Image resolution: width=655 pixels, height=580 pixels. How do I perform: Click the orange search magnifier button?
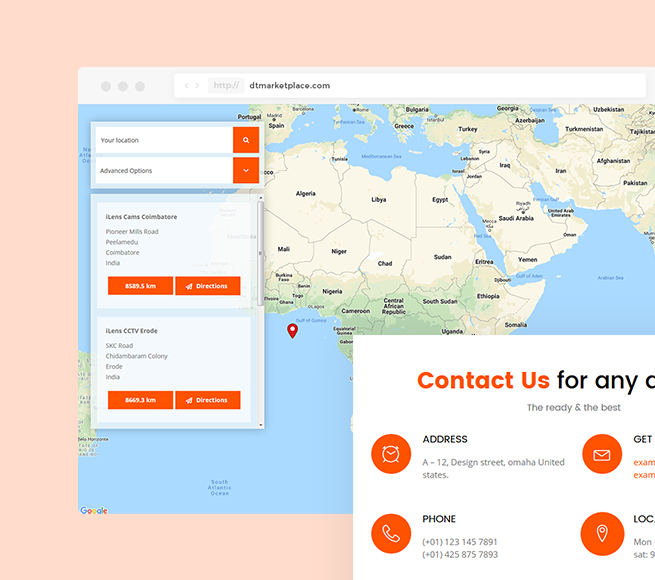coord(246,140)
